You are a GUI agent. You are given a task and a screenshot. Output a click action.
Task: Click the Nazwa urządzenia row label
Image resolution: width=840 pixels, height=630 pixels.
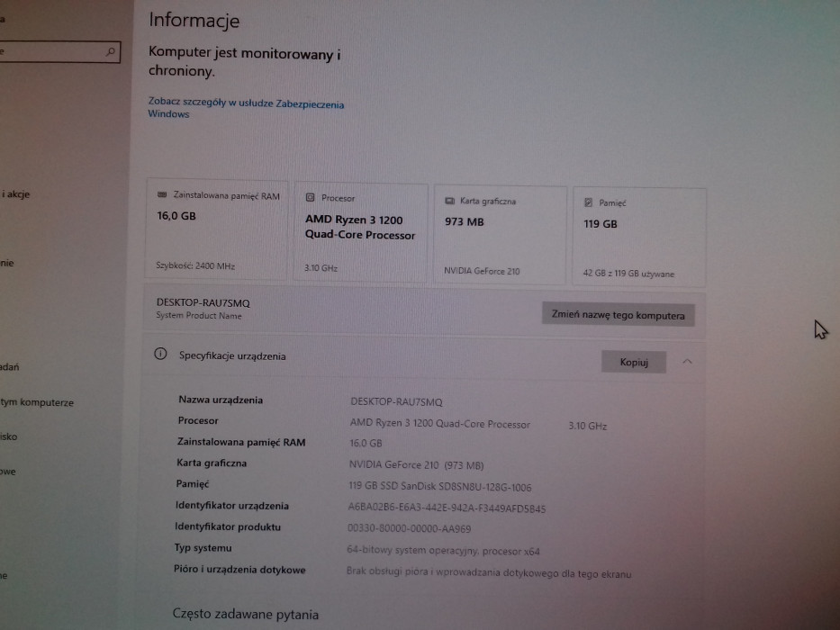(221, 400)
